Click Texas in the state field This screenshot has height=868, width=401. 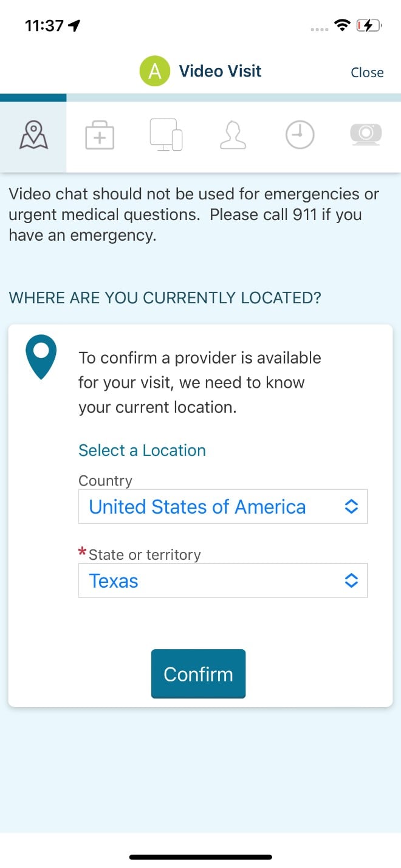(114, 580)
